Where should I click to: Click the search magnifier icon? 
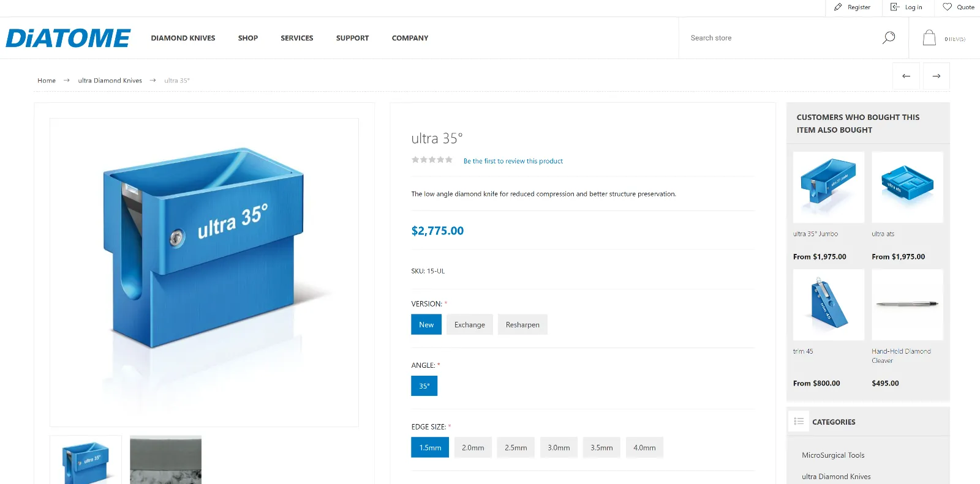[x=889, y=38]
